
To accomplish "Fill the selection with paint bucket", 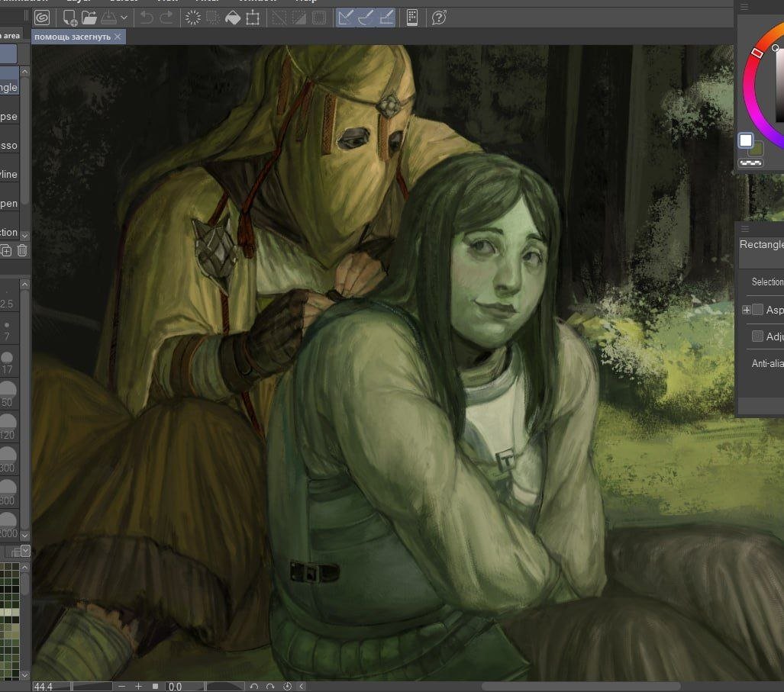I will click(x=233, y=18).
